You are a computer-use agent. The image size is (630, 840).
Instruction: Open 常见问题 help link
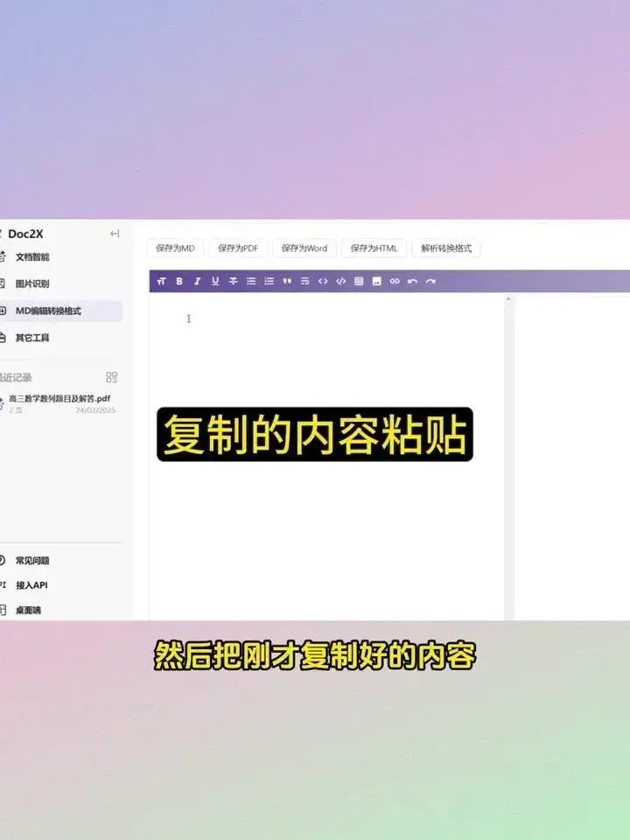click(32, 560)
